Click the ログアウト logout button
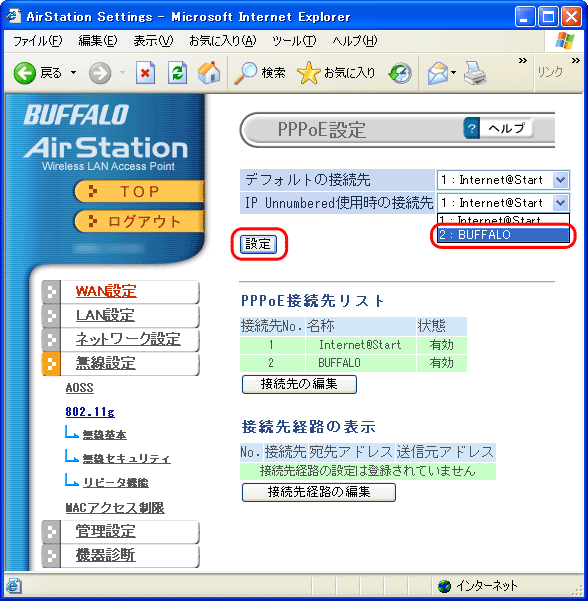588x601 pixels. click(140, 222)
